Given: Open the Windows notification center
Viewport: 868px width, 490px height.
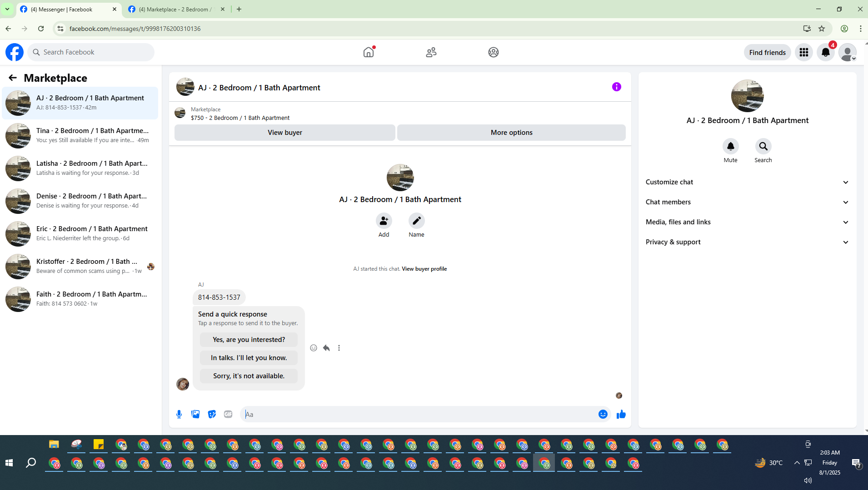Looking at the screenshot, I should [856, 463].
